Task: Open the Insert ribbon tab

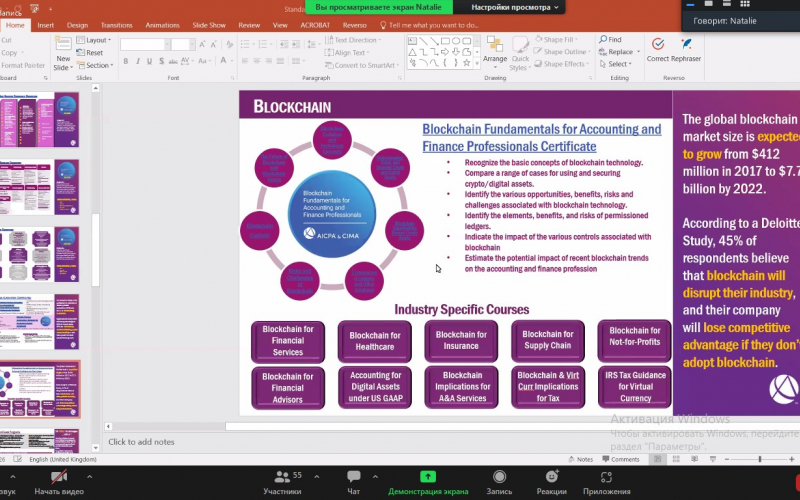Action: click(x=45, y=25)
